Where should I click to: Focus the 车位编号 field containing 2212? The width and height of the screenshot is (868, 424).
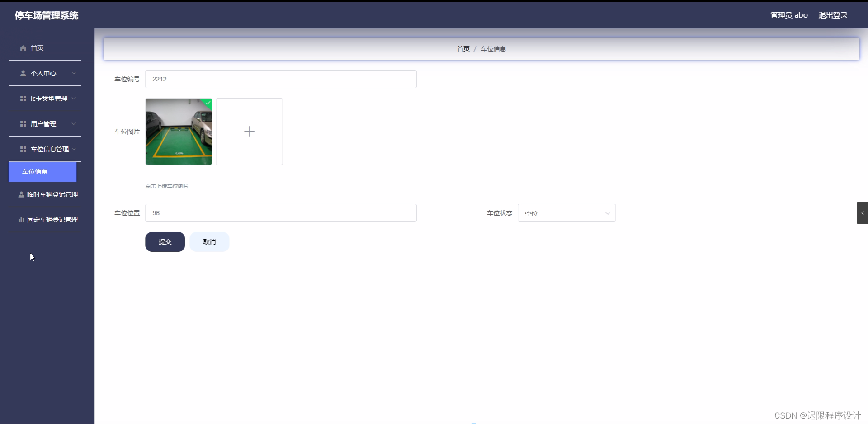coord(281,79)
